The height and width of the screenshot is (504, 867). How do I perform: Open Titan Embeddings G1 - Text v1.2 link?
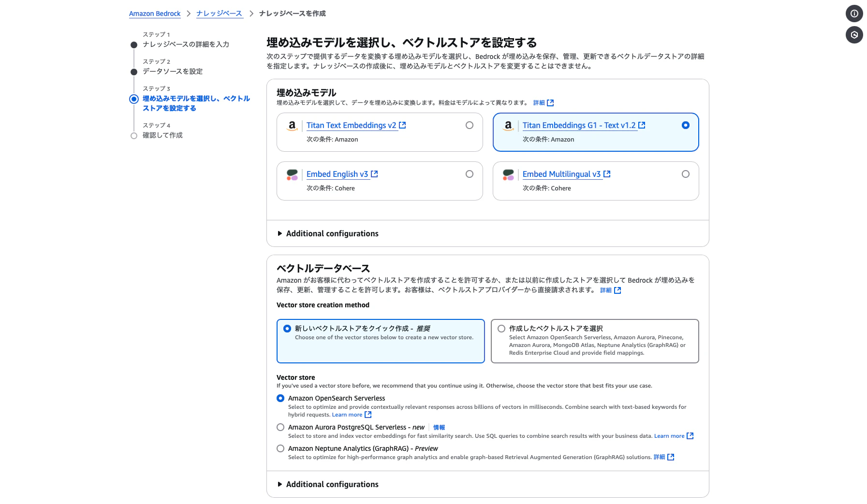(579, 125)
